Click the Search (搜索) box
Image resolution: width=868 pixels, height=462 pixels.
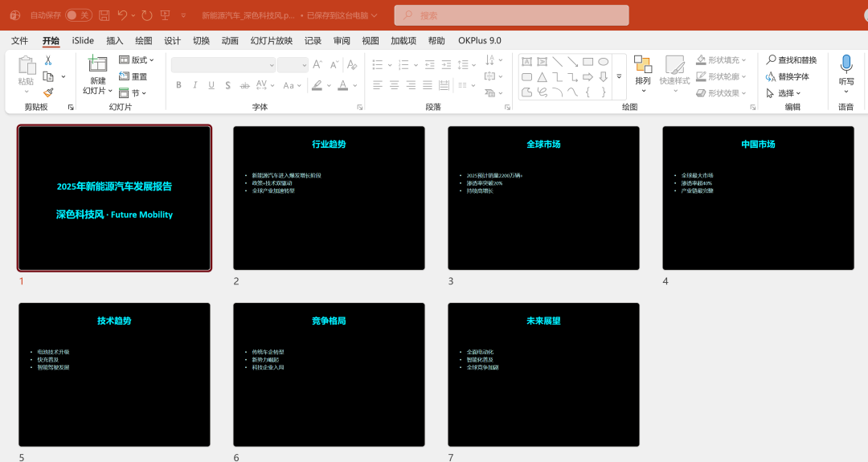(511, 15)
